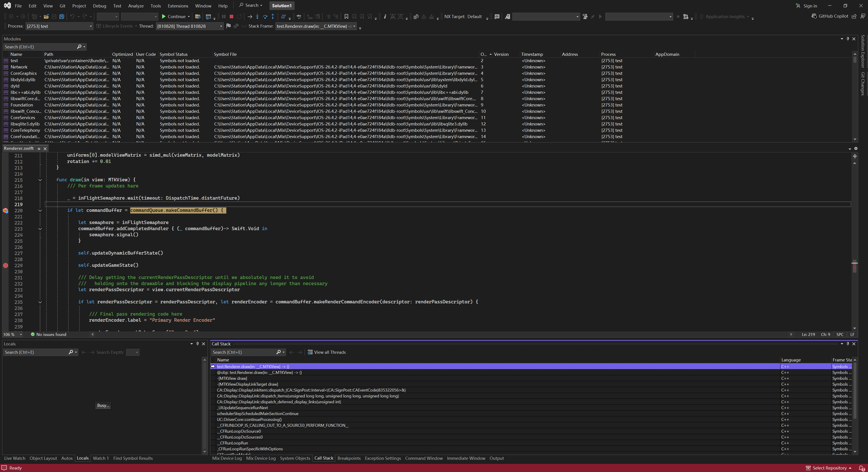Click the search magnifier in the Modules panel
868x472 pixels.
coord(79,47)
